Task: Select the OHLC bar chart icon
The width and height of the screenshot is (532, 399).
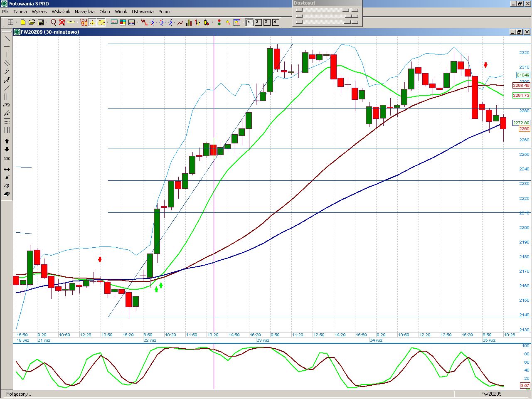Action: point(198,22)
